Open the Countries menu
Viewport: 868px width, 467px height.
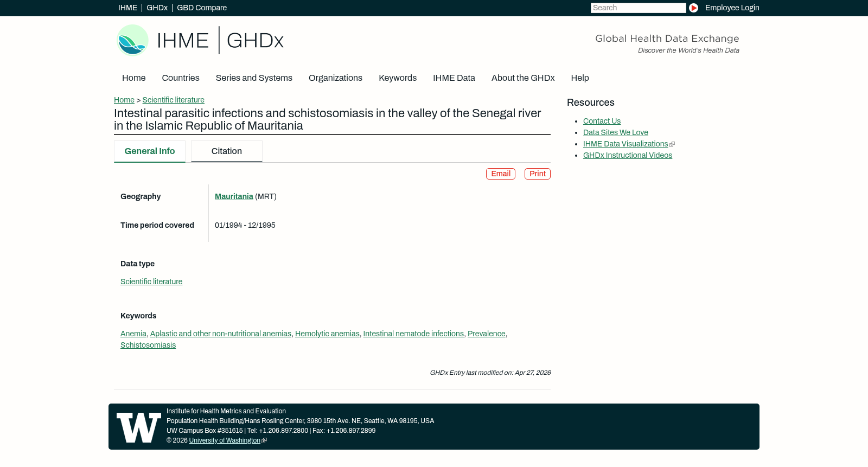pos(181,78)
